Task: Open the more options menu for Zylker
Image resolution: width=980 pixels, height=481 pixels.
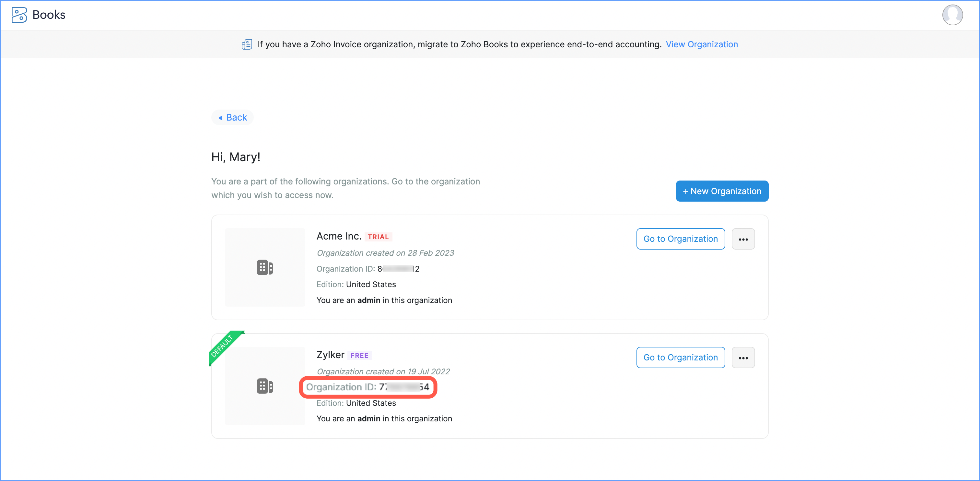Action: click(743, 358)
